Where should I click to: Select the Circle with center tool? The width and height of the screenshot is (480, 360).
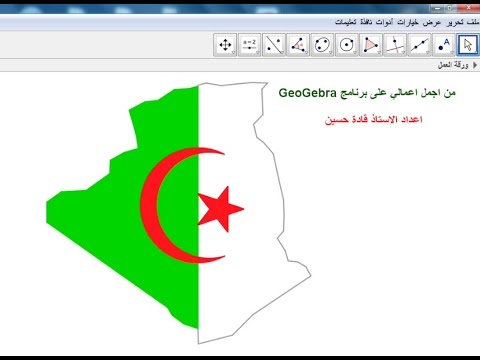tap(346, 45)
